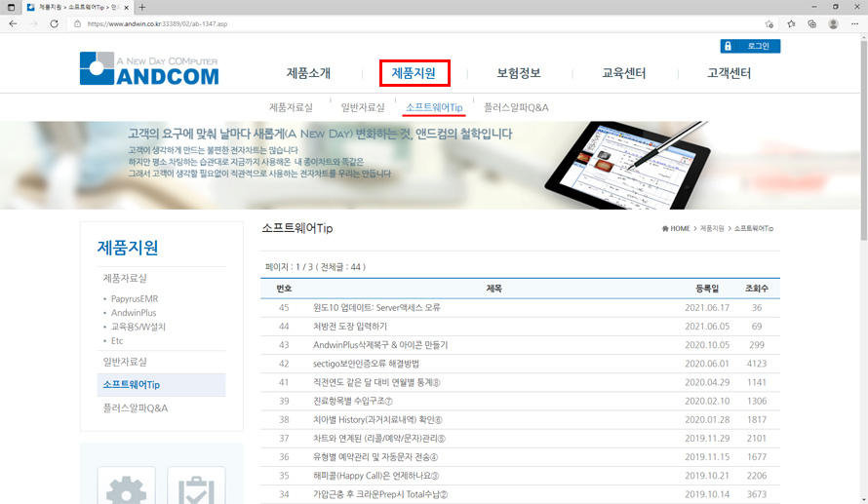Image resolution: width=868 pixels, height=504 pixels.
Task: Switch to 플러스알파Q&A submenu tab
Action: coord(516,107)
